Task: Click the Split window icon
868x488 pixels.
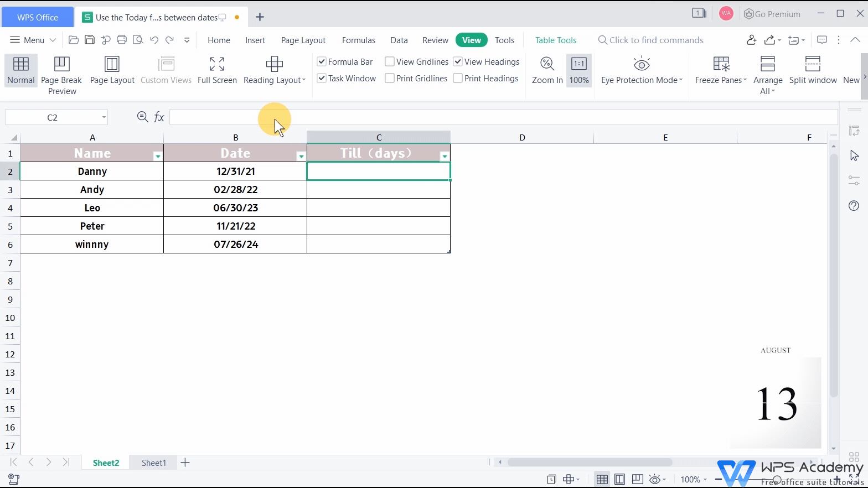Action: tap(813, 65)
